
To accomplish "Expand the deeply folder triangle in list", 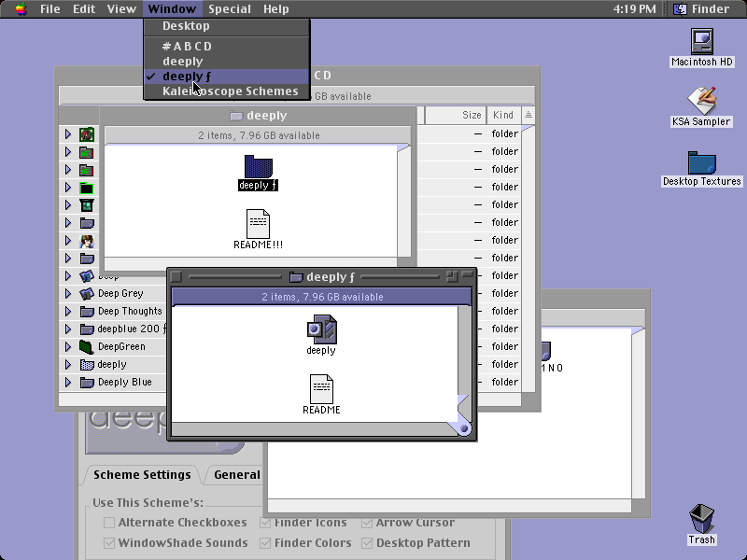I will (68, 365).
